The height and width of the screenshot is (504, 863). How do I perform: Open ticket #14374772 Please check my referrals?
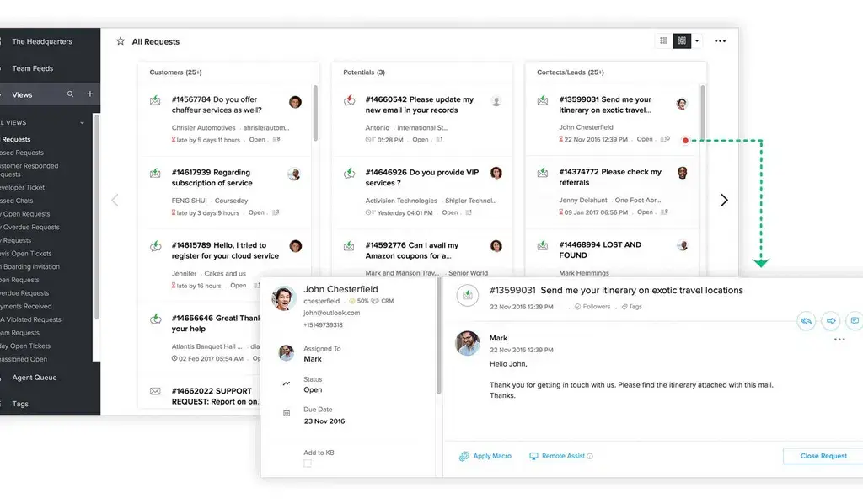(x=610, y=177)
